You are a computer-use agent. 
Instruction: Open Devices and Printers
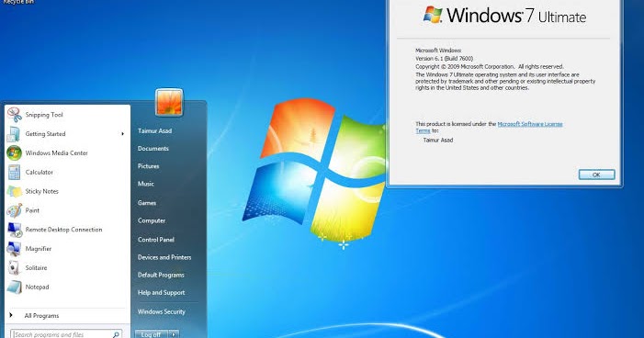[164, 257]
